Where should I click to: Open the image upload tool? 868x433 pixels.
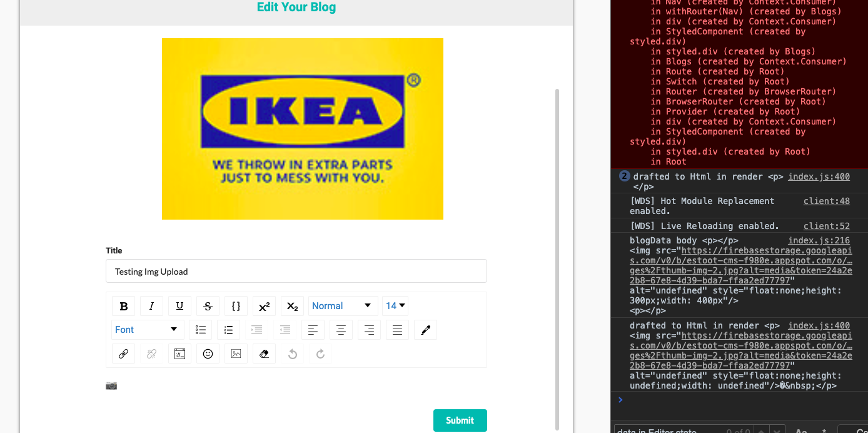tap(236, 354)
